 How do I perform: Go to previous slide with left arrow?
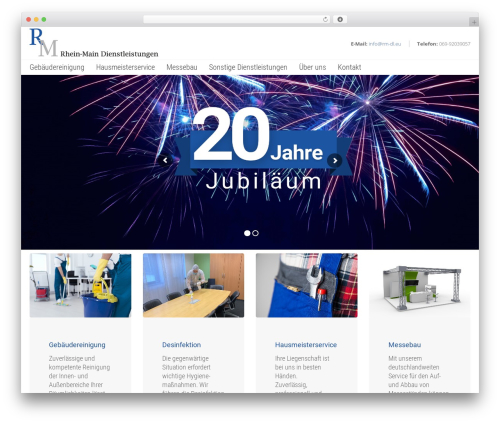tap(165, 160)
